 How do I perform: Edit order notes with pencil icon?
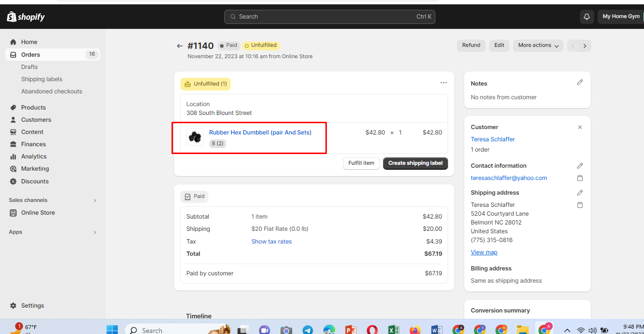point(580,83)
